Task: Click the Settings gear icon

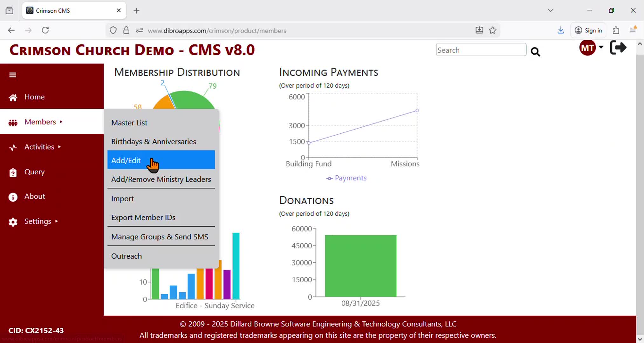Action: pos(13,222)
